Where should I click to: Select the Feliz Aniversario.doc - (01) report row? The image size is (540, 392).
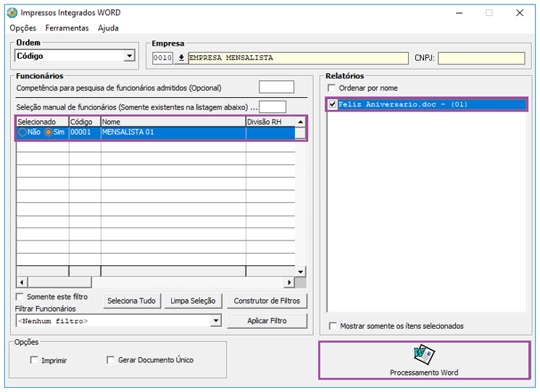coord(426,104)
